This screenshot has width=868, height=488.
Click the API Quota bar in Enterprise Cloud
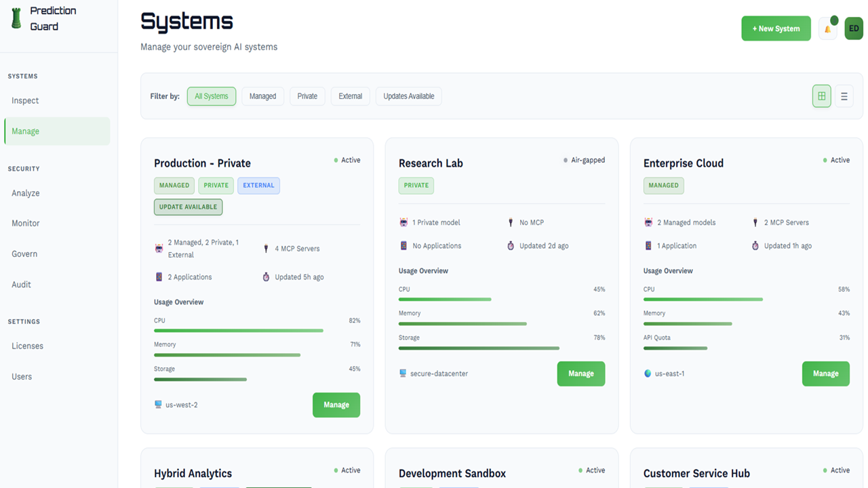(x=747, y=348)
